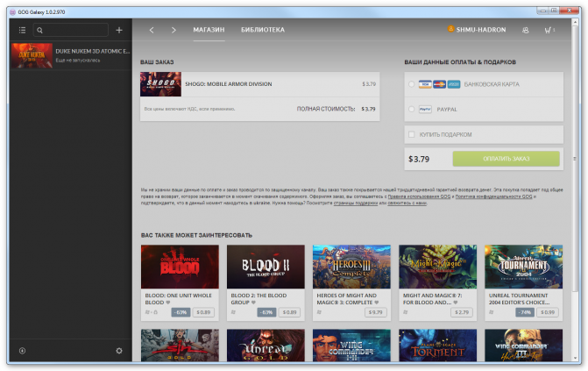588x371 pixels.
Task: Click in the sidebar search field
Action: tap(71, 30)
